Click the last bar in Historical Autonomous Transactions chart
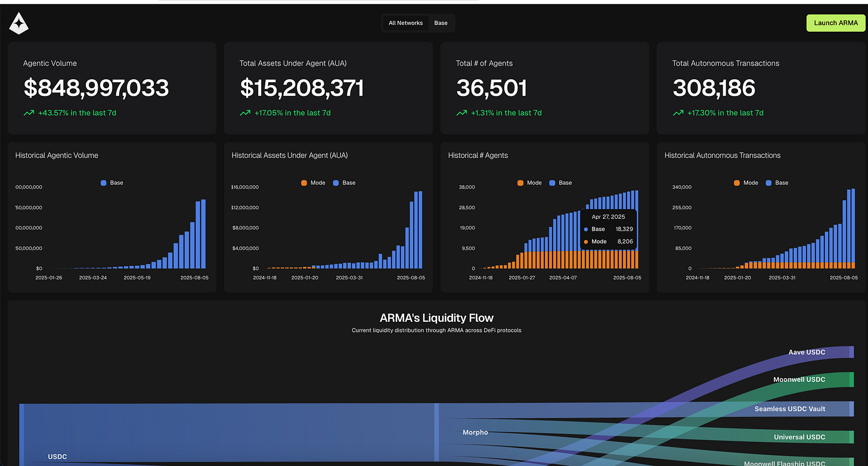868x466 pixels. point(852,228)
